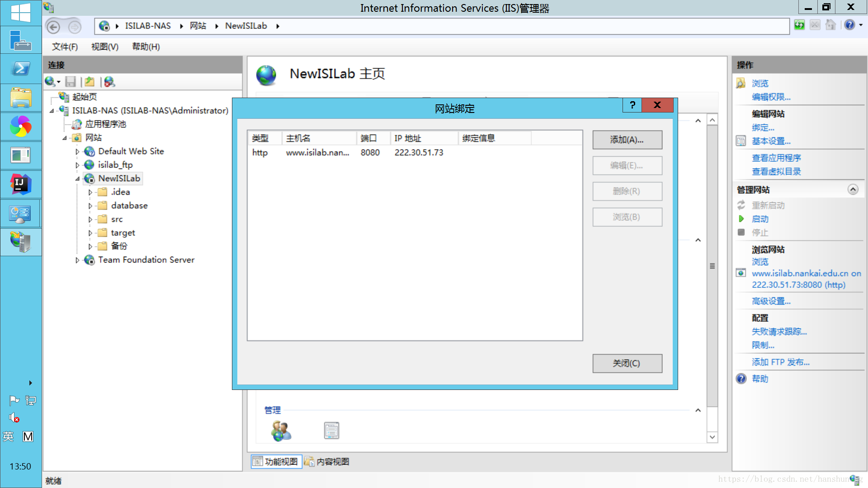The width and height of the screenshot is (868, 488).
Task: Click the 主机名 column header
Action: point(319,138)
